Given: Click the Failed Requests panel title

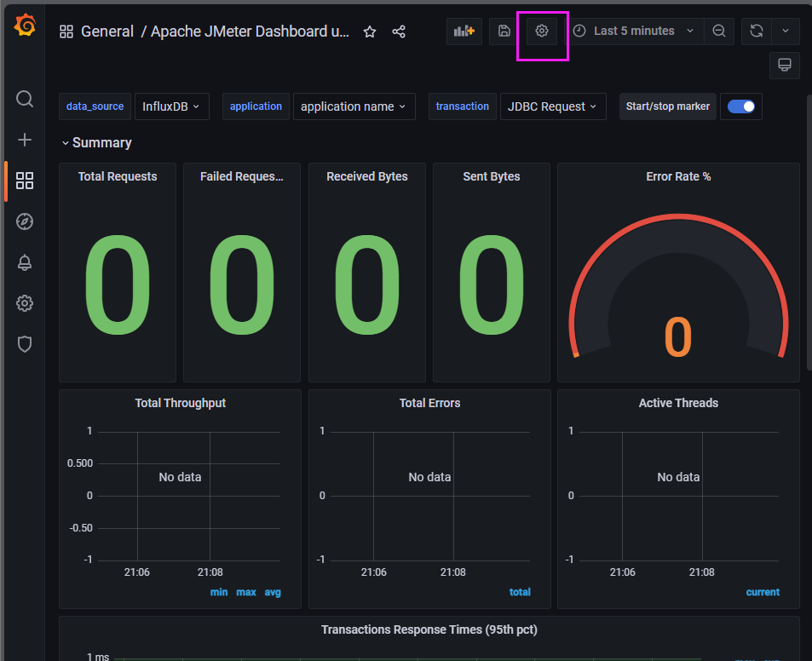Looking at the screenshot, I should [242, 176].
